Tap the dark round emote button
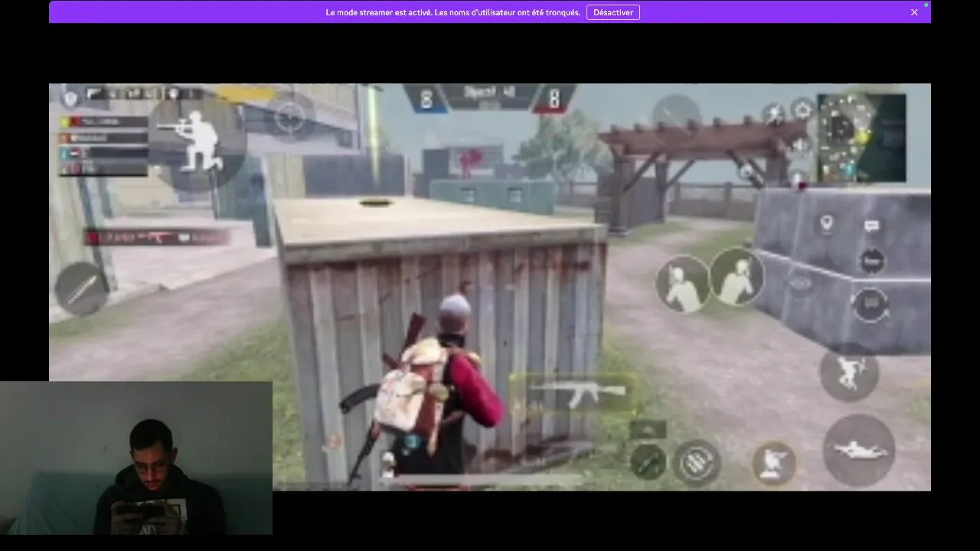The image size is (980, 551). click(872, 262)
